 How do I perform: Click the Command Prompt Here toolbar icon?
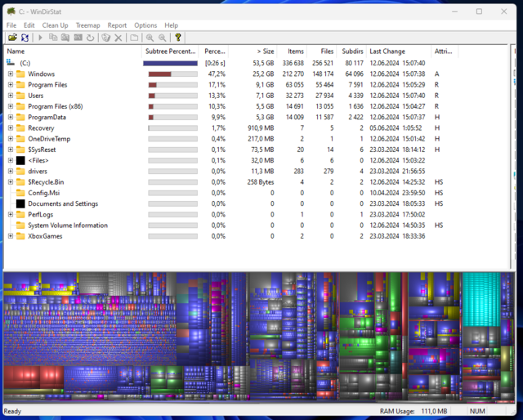pos(78,38)
